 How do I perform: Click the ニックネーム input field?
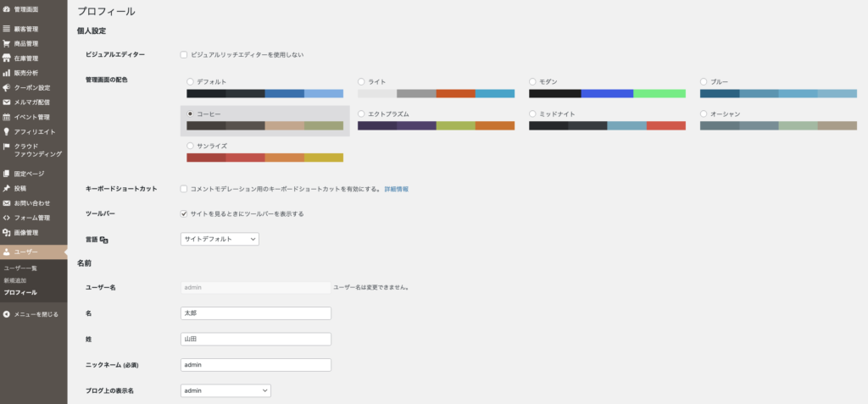tap(256, 365)
